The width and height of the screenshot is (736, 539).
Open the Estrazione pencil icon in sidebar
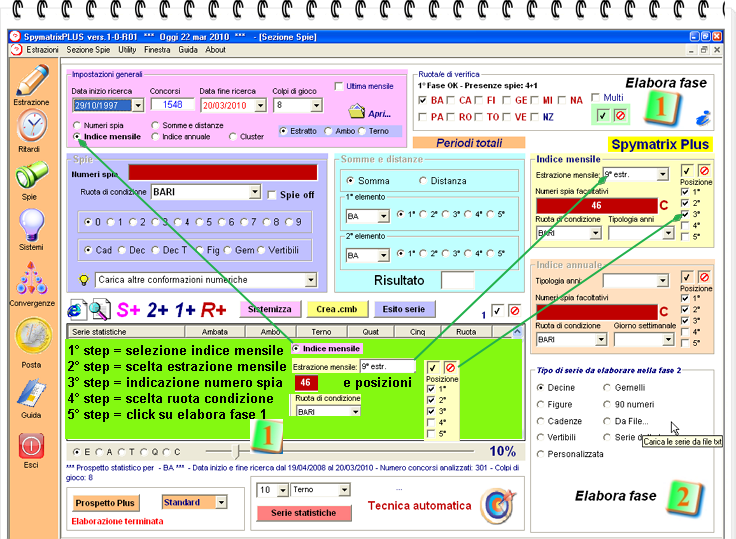(31, 80)
